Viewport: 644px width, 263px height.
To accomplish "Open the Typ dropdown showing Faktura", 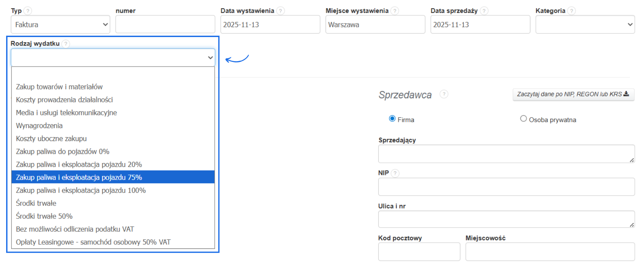I will point(61,24).
